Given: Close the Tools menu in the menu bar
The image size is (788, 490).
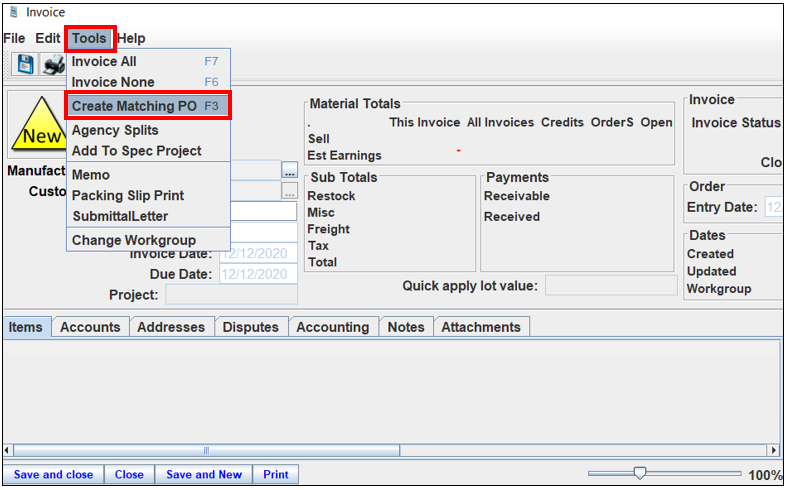Looking at the screenshot, I should point(89,38).
